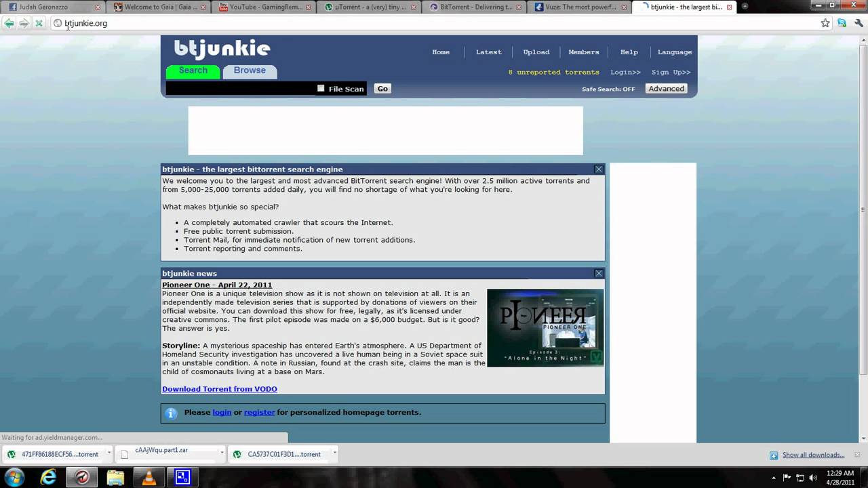
Task: Open 471FF86188ECF56 torrent download item
Action: pyautogui.click(x=54, y=454)
